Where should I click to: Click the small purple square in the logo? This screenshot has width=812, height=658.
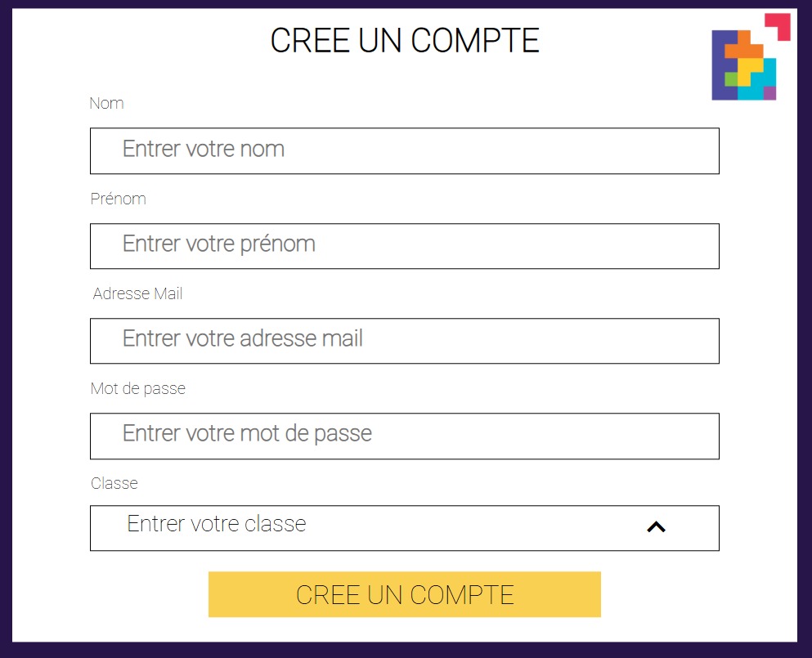[769, 93]
